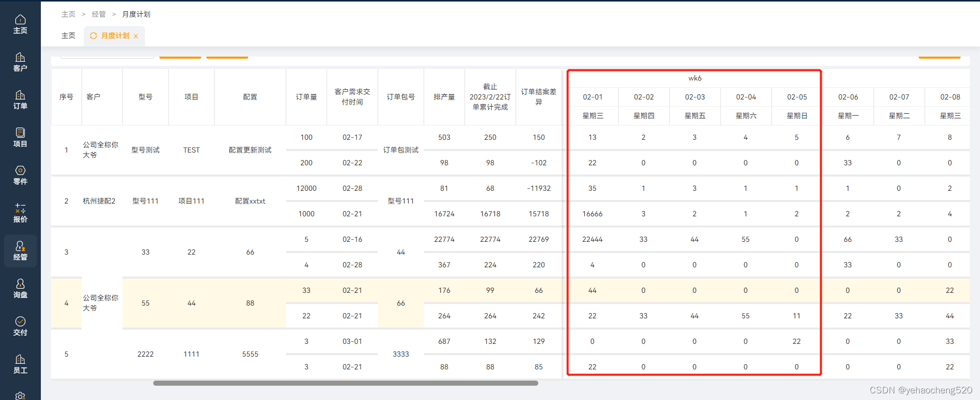The height and width of the screenshot is (400, 980).
Task: Select the 月度计划 tab
Action: tap(115, 36)
